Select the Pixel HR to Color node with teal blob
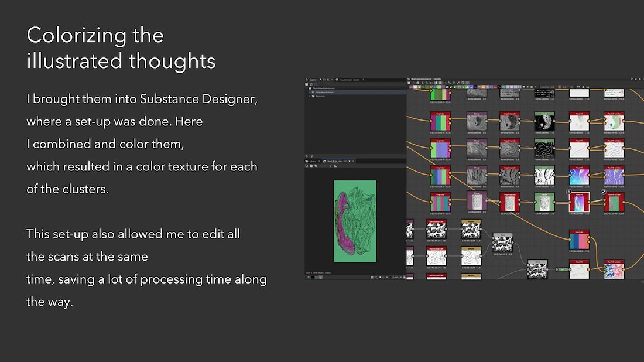Viewport: 644px width, 362px height. pyautogui.click(x=614, y=122)
